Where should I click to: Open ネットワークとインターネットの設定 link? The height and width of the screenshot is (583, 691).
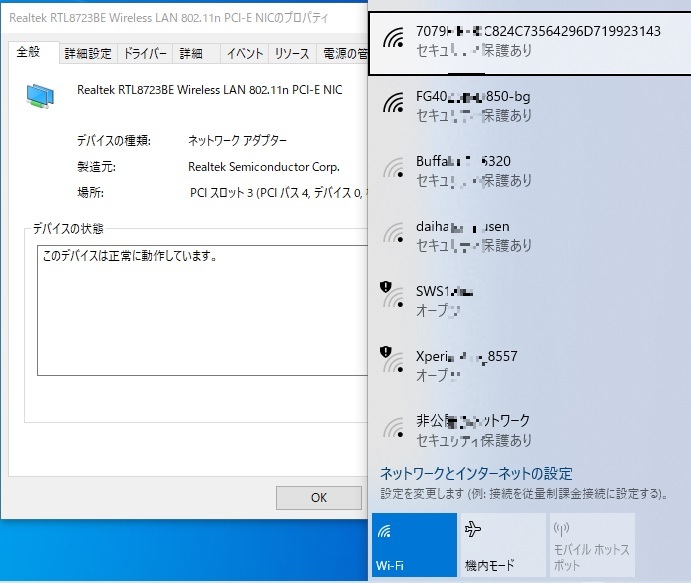tap(476, 474)
